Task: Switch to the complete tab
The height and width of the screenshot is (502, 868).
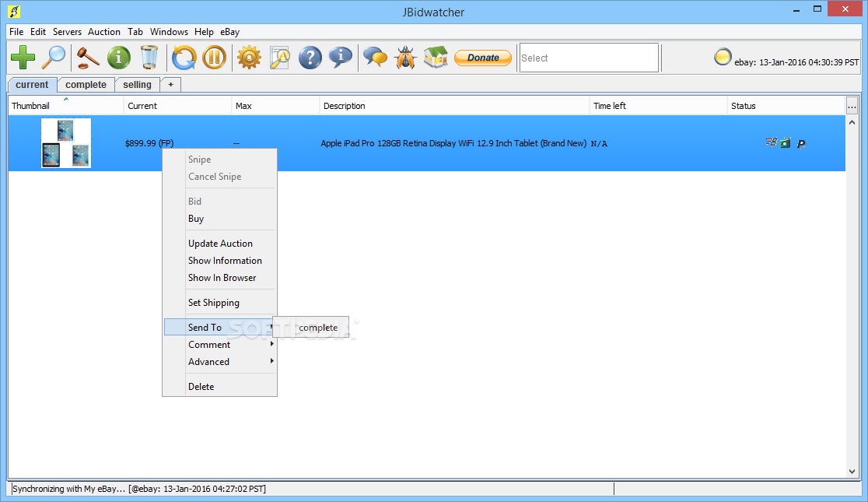Action: tap(86, 85)
